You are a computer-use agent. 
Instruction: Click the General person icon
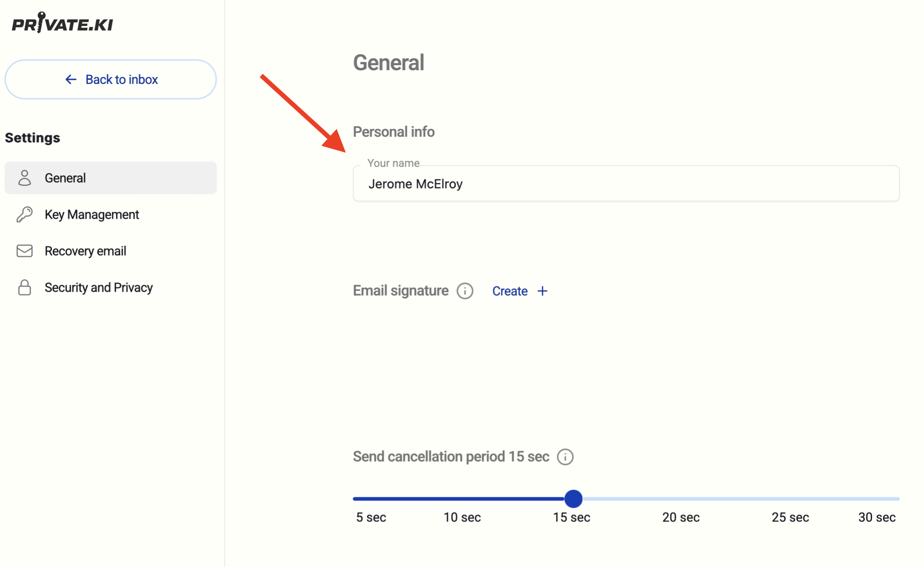click(25, 178)
